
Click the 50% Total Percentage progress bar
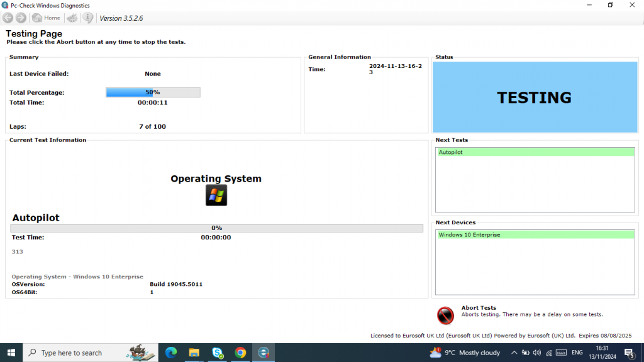point(153,92)
